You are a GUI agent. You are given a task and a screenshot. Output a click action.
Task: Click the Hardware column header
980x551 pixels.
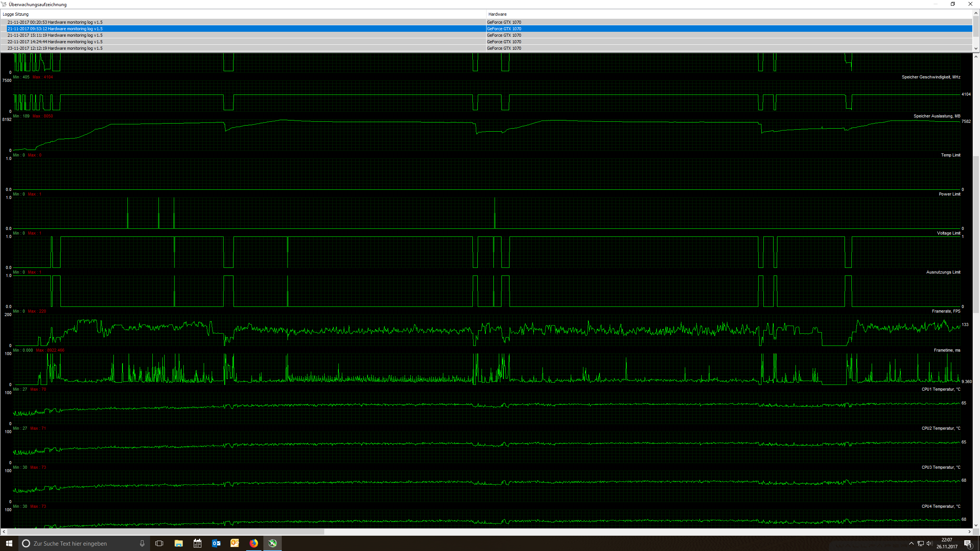tap(497, 14)
